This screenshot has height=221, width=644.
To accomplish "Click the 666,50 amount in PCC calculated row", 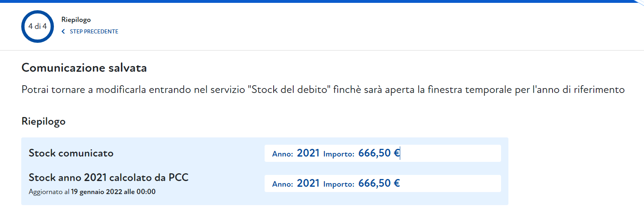I will pos(374,183).
